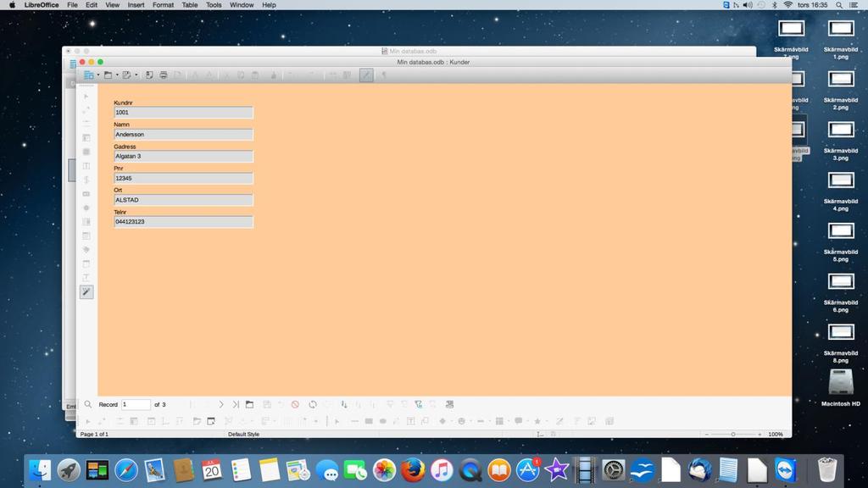Click the Gadress field with Algatan 3
868x488 pixels.
click(183, 156)
